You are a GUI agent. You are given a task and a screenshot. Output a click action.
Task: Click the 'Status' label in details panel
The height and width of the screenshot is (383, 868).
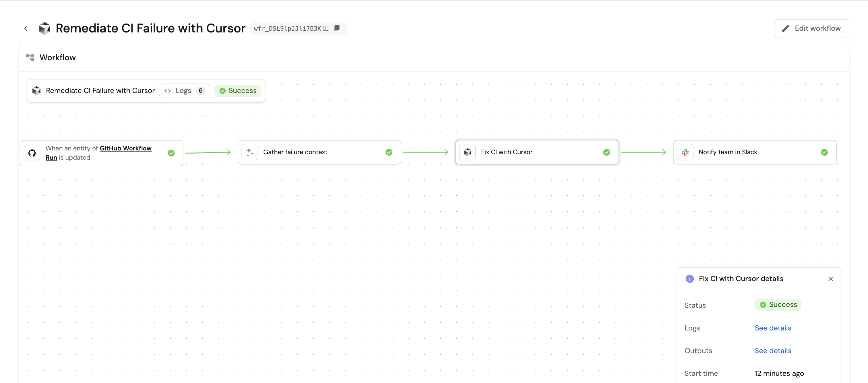(695, 305)
